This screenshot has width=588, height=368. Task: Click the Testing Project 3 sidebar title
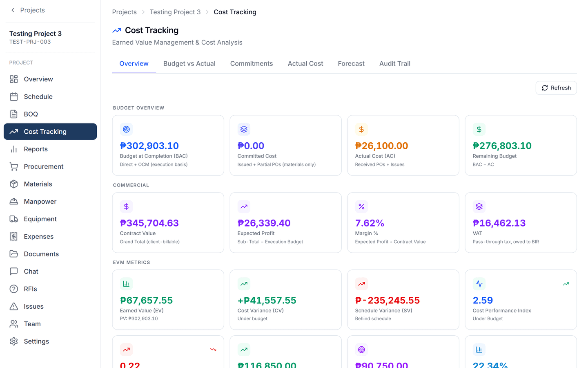coord(36,34)
